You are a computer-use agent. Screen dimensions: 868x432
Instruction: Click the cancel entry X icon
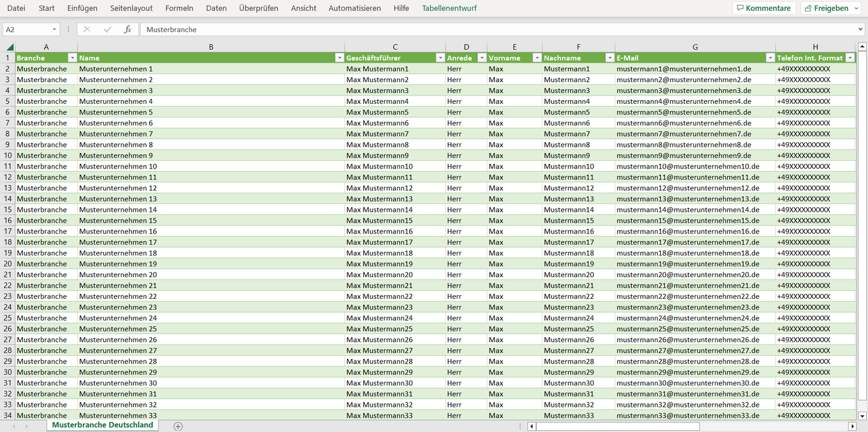coord(87,29)
